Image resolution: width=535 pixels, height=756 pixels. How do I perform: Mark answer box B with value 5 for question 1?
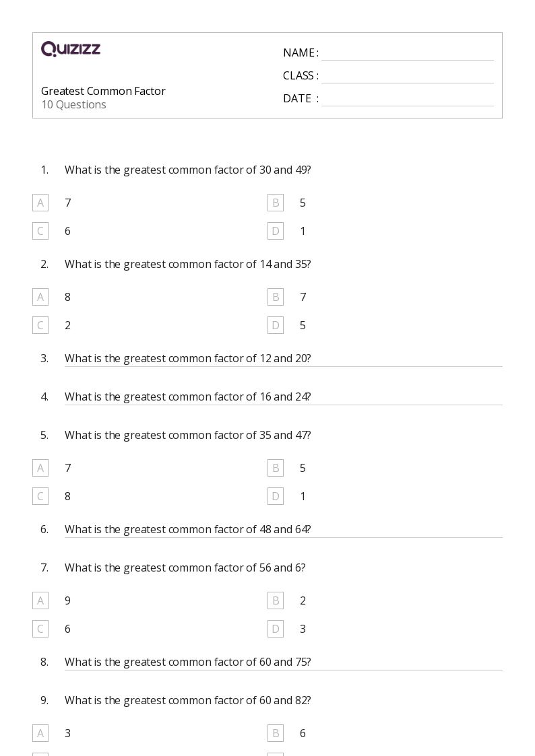[x=276, y=203]
